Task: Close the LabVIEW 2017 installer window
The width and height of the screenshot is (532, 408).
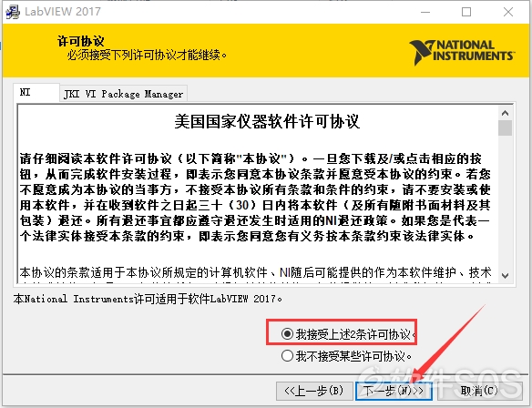Action: (x=508, y=12)
